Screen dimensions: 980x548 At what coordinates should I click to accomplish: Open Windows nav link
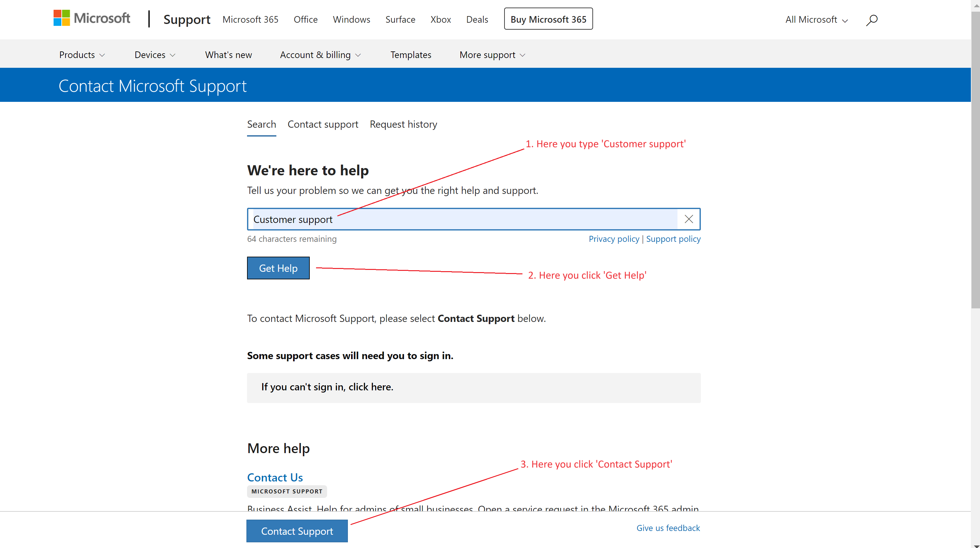coord(351,20)
